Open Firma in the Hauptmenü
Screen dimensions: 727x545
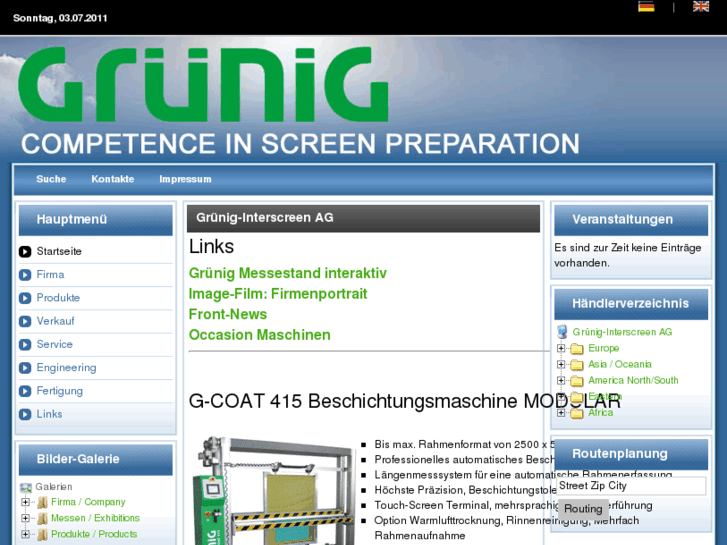51,275
